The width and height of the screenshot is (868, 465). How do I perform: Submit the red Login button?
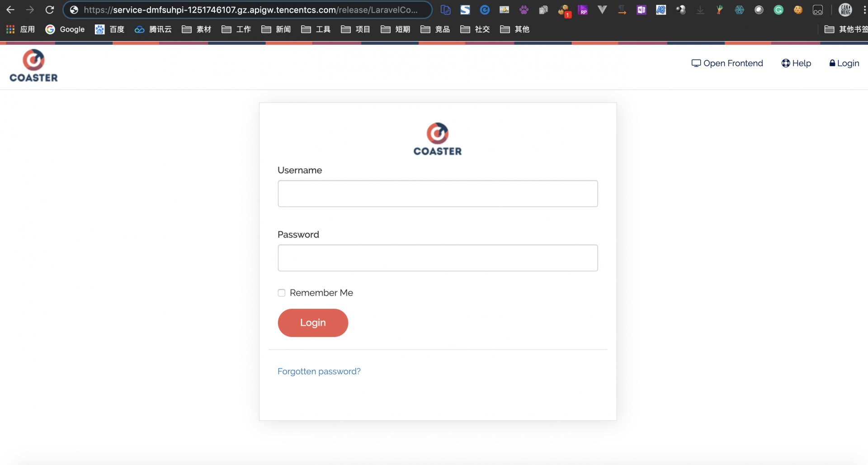click(313, 323)
